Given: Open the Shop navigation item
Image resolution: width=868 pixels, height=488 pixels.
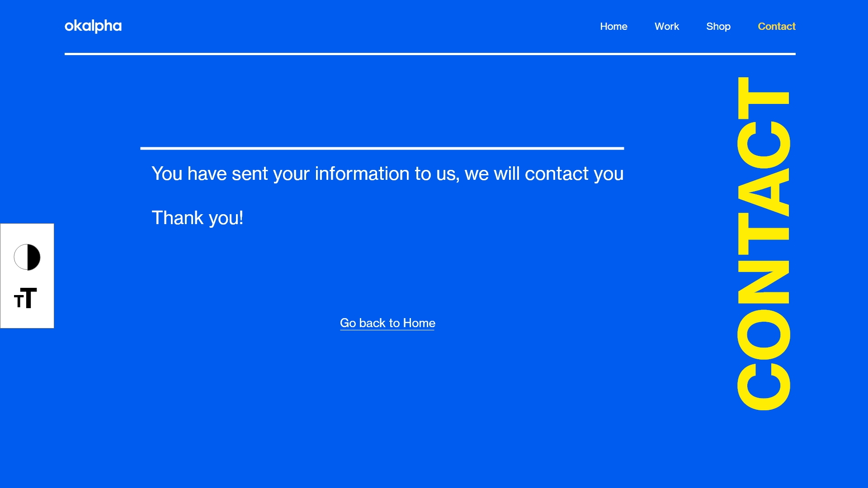Looking at the screenshot, I should point(718,26).
